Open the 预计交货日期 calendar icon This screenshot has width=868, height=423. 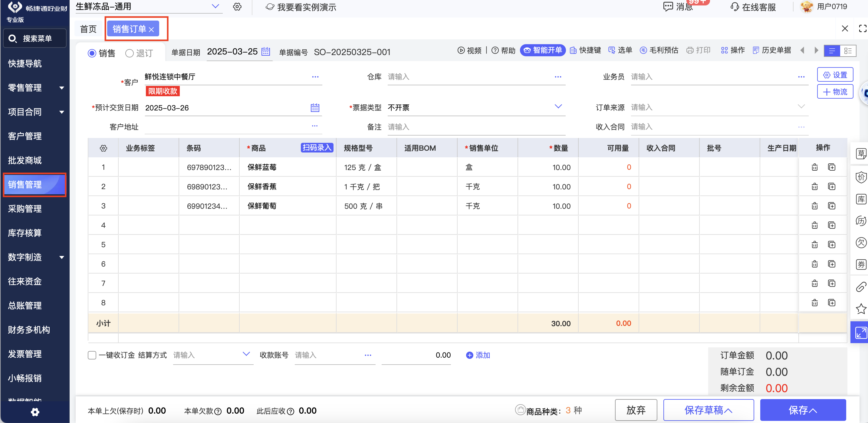click(315, 108)
